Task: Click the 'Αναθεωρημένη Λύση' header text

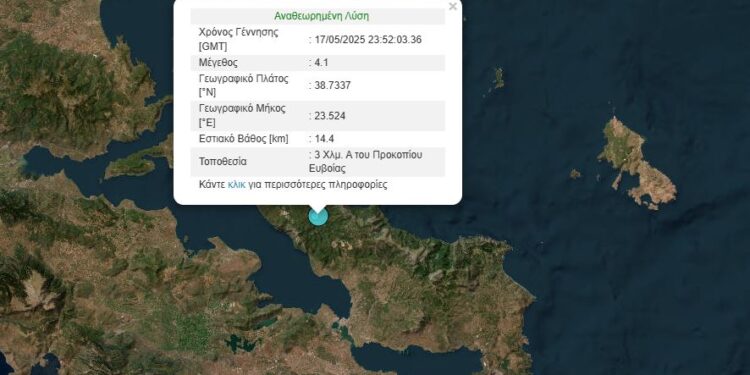Action: (x=321, y=16)
